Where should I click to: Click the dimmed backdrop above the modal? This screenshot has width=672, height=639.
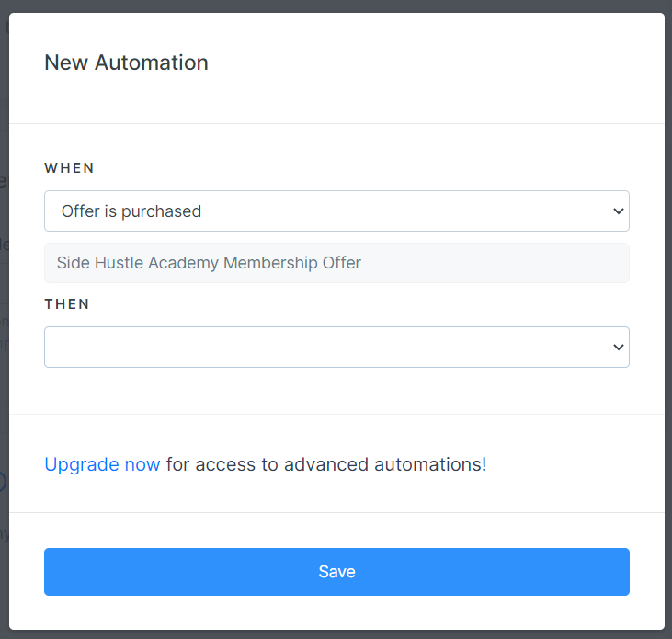coord(336,6)
